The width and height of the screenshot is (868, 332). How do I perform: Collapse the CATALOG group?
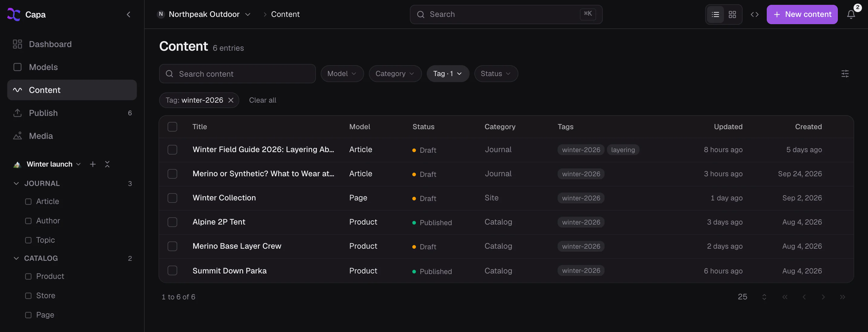tap(16, 258)
